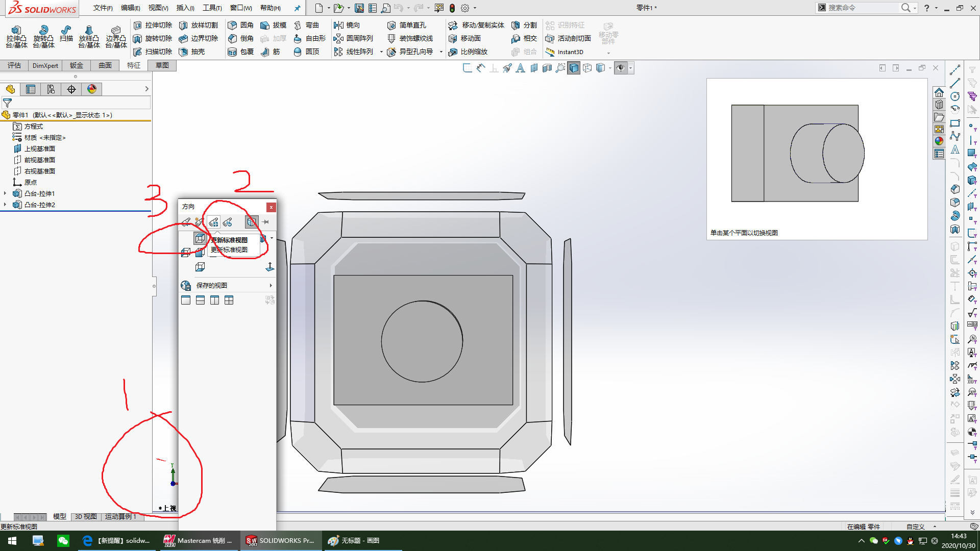Open the 工具 menu
980x551 pixels.
(212, 8)
